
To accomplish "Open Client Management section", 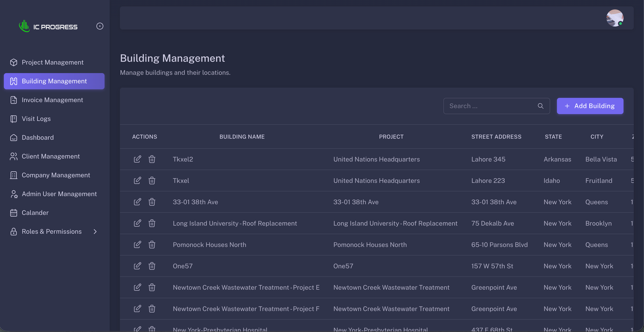I will (x=54, y=156).
